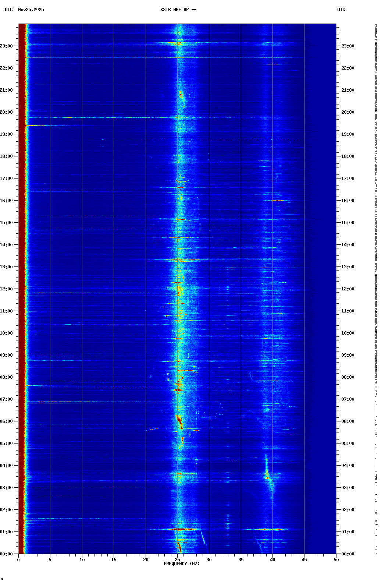Click the 50 tick on frequency axis
This screenshot has height=583, width=392.
[336, 559]
